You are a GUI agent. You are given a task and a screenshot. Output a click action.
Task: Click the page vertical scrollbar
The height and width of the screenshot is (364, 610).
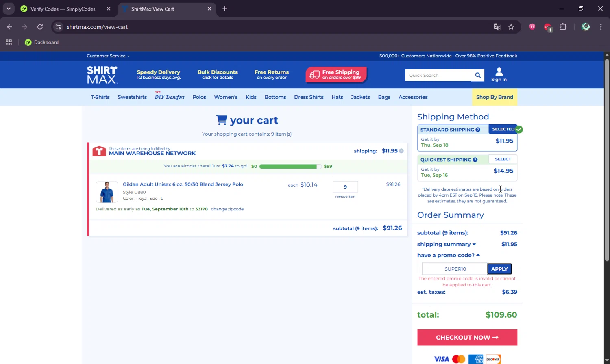click(607, 160)
